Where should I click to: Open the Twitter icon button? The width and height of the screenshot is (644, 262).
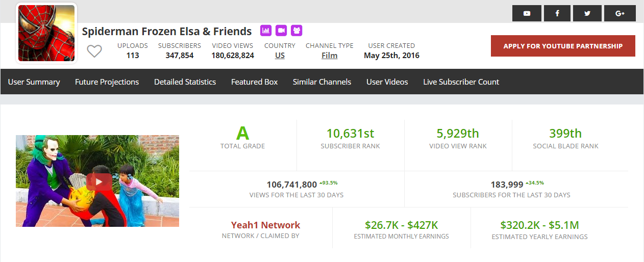click(587, 13)
